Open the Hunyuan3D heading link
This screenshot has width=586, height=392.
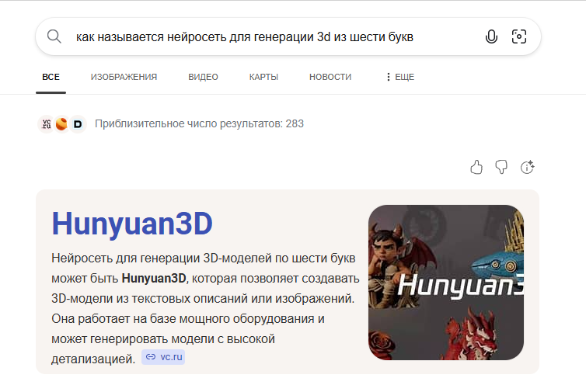coord(132,224)
